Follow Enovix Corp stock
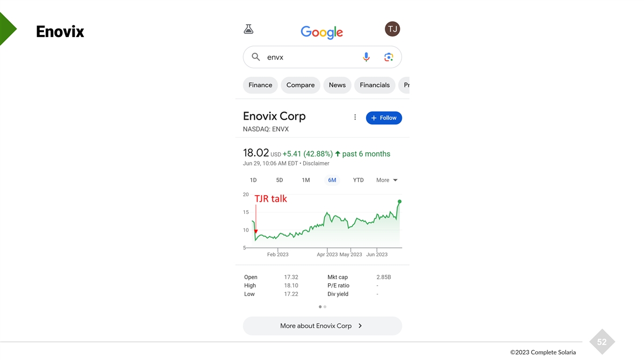The width and height of the screenshot is (644, 362). [x=384, y=118]
